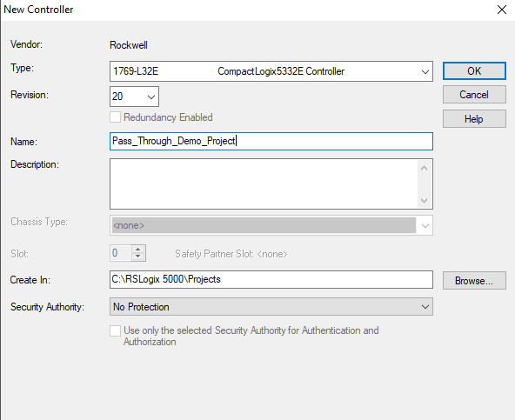515x420 pixels.
Task: Click into the Name text field
Action: [271, 141]
